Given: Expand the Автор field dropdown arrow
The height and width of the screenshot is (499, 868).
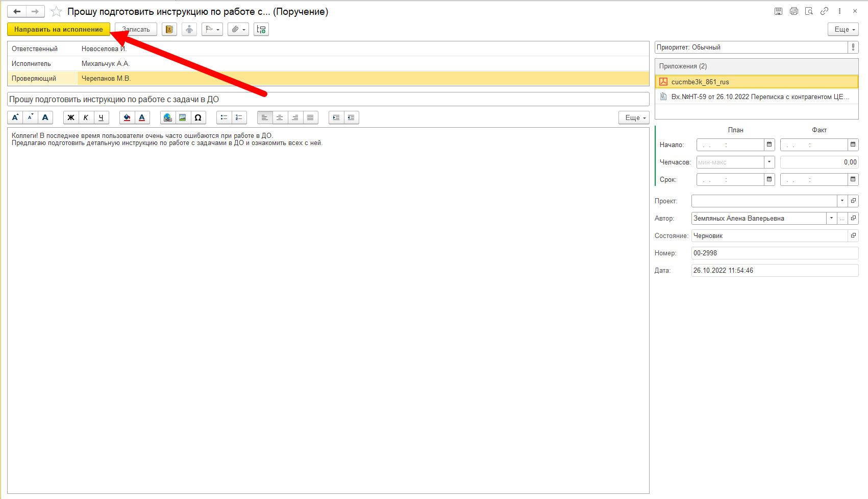Looking at the screenshot, I should point(832,218).
